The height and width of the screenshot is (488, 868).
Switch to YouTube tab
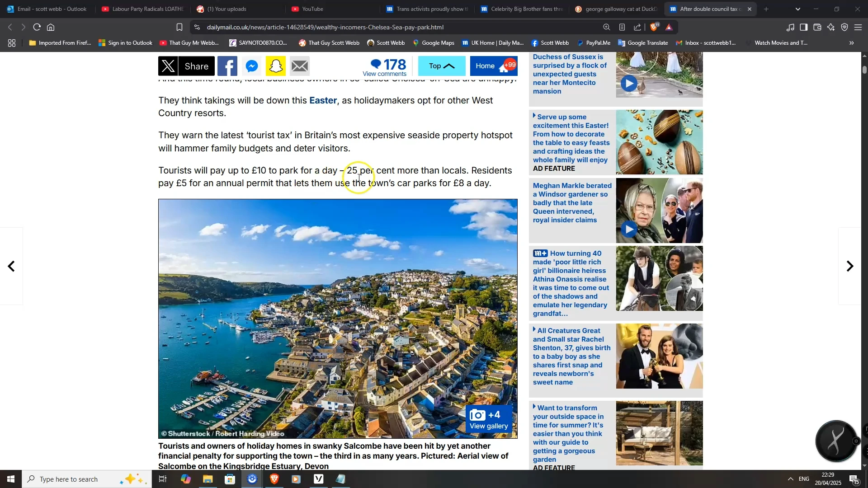click(332, 9)
